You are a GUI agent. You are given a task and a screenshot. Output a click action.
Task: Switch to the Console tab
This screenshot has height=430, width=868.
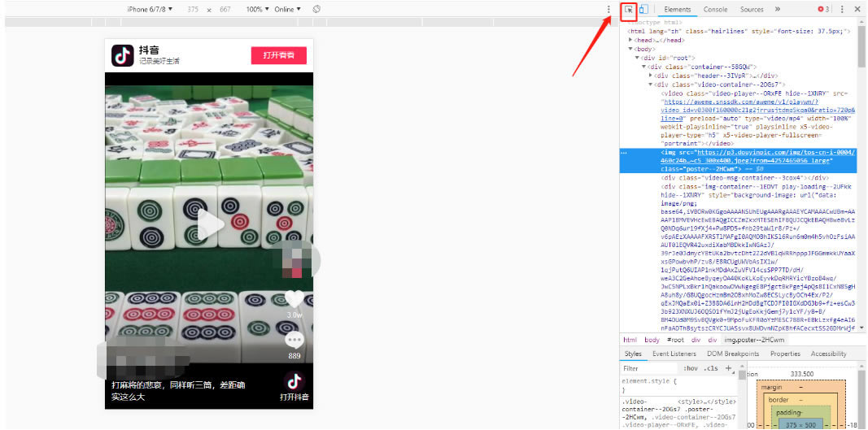point(716,10)
